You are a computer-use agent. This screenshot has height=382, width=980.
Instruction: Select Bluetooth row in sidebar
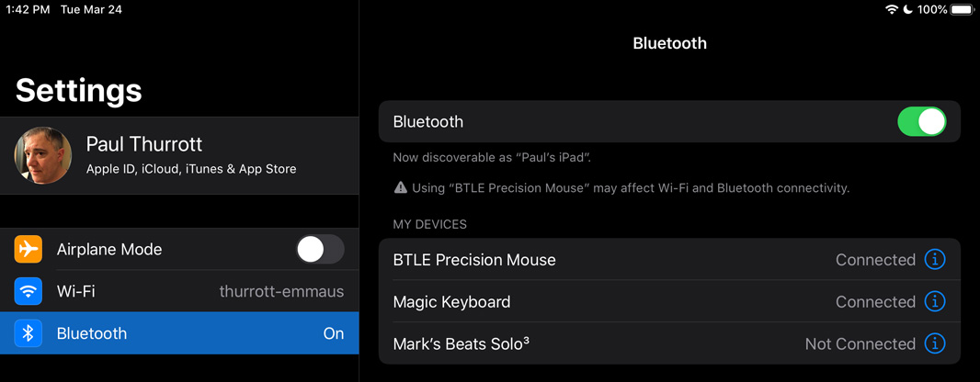coord(184,333)
